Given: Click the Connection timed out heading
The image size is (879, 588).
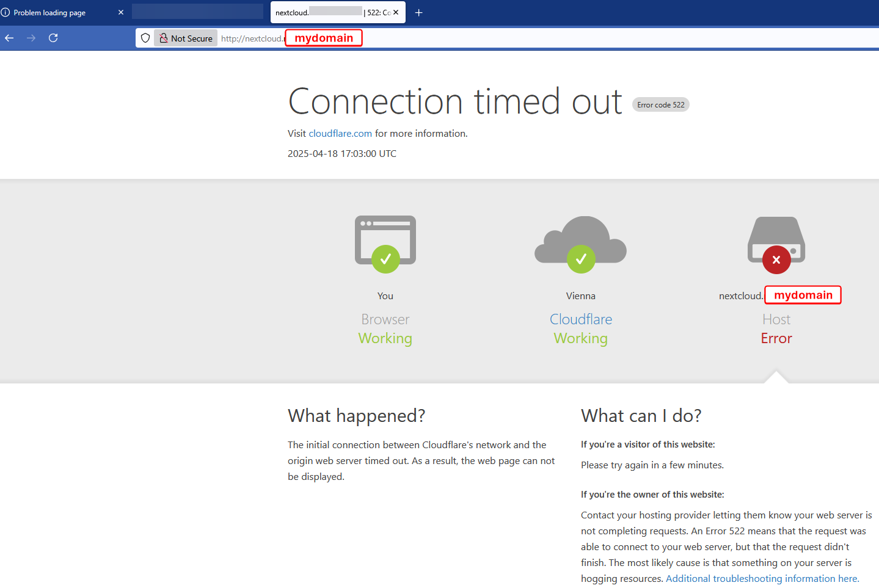Looking at the screenshot, I should 455,101.
